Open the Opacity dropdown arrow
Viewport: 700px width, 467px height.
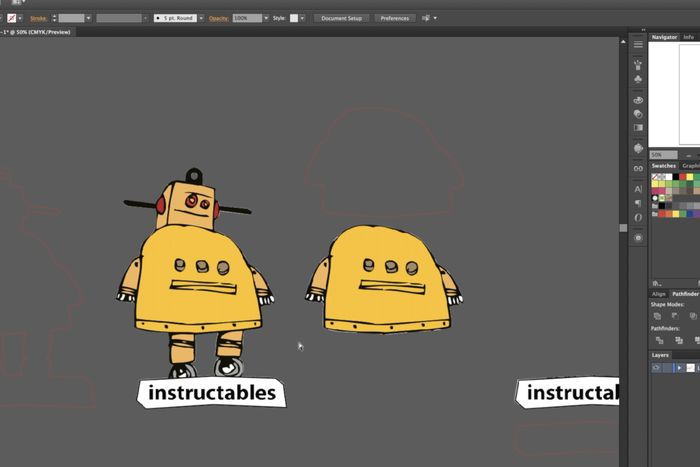point(268,18)
